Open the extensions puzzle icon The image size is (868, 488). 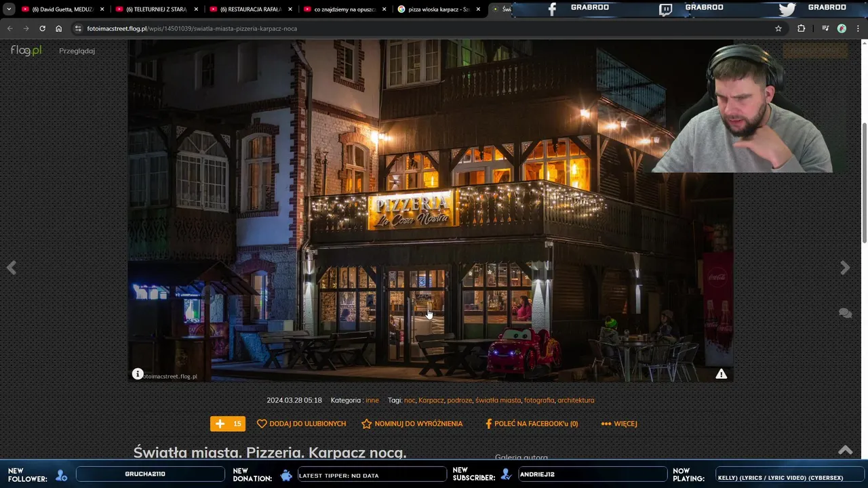802,28
